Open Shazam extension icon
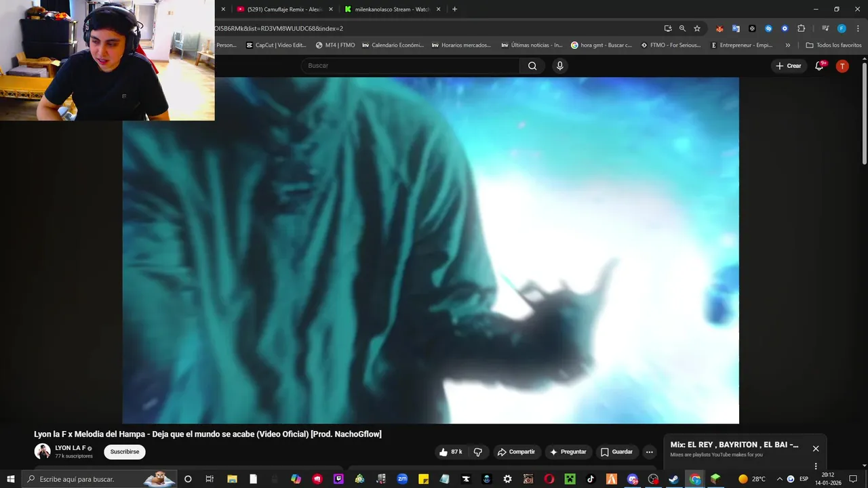The image size is (868, 488). point(768,28)
